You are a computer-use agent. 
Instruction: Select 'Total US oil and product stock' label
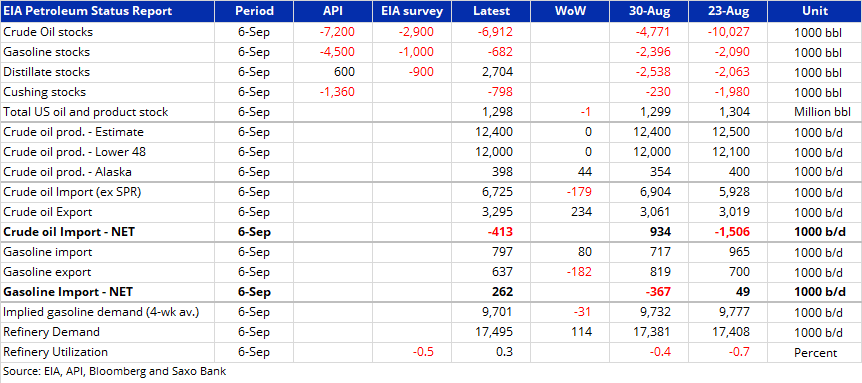click(x=86, y=112)
